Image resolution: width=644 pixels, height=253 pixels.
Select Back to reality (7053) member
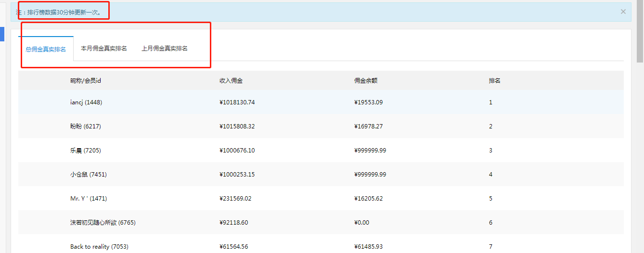click(x=98, y=247)
